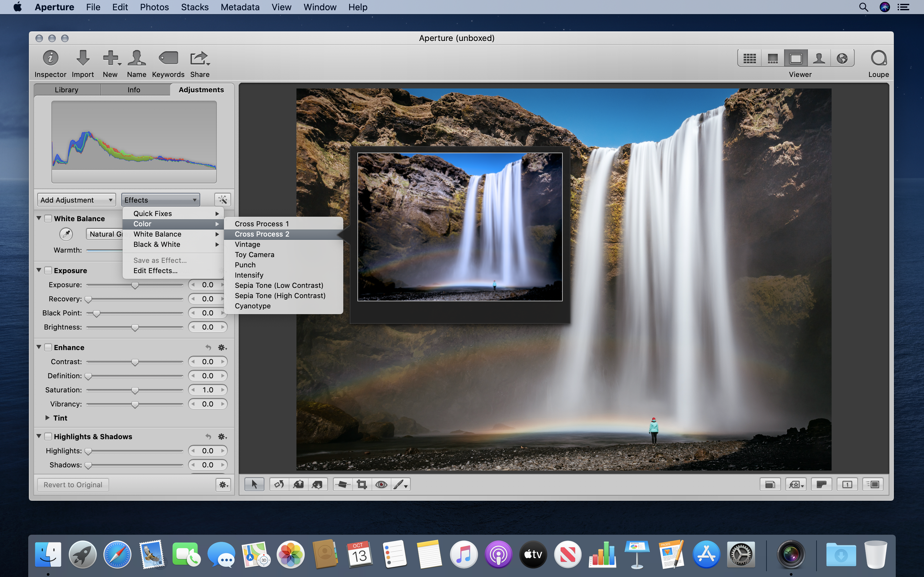Select the Red Eye tool

click(381, 484)
